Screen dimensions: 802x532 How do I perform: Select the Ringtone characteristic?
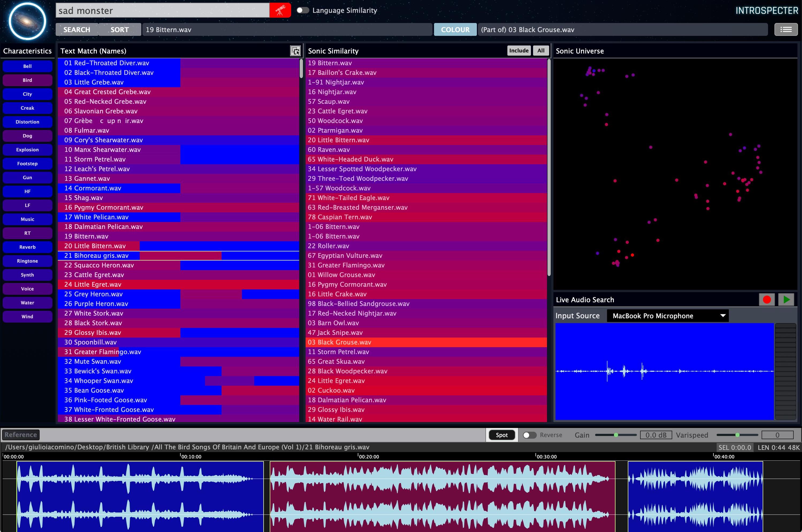pyautogui.click(x=28, y=261)
